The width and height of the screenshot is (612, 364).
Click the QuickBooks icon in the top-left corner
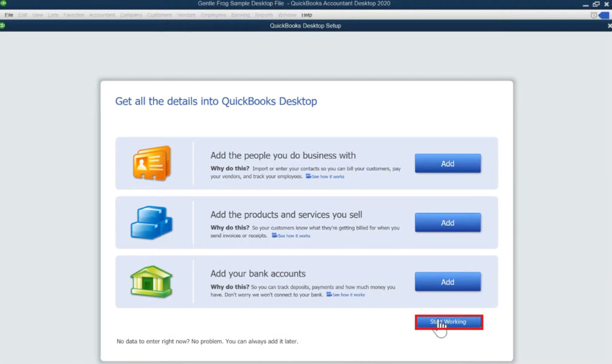[5, 3]
